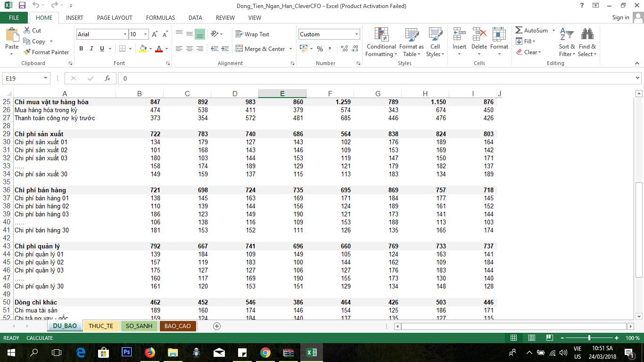Screen dimensions: 644x362
Task: Click the Format as Table icon
Action: 412,35
